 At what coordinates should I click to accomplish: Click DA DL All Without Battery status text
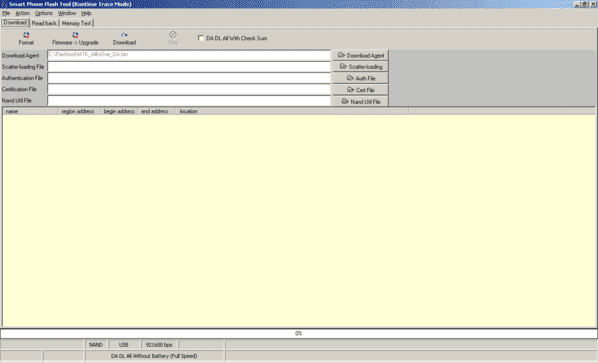tap(154, 356)
